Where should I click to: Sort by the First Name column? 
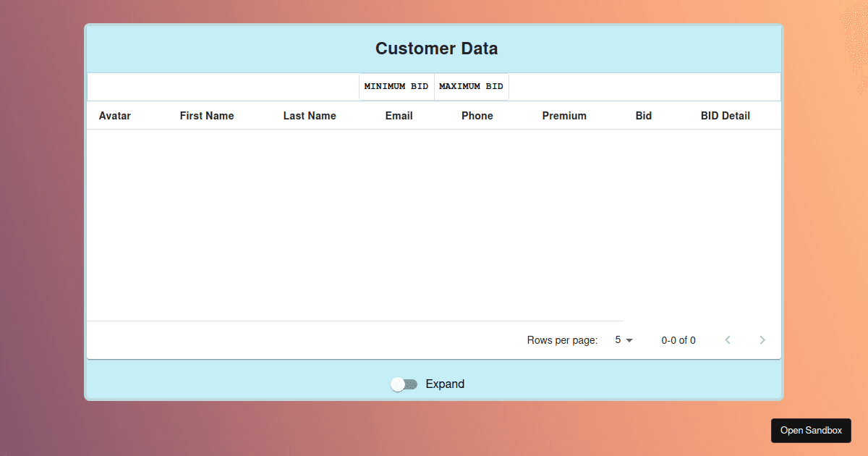tap(207, 115)
